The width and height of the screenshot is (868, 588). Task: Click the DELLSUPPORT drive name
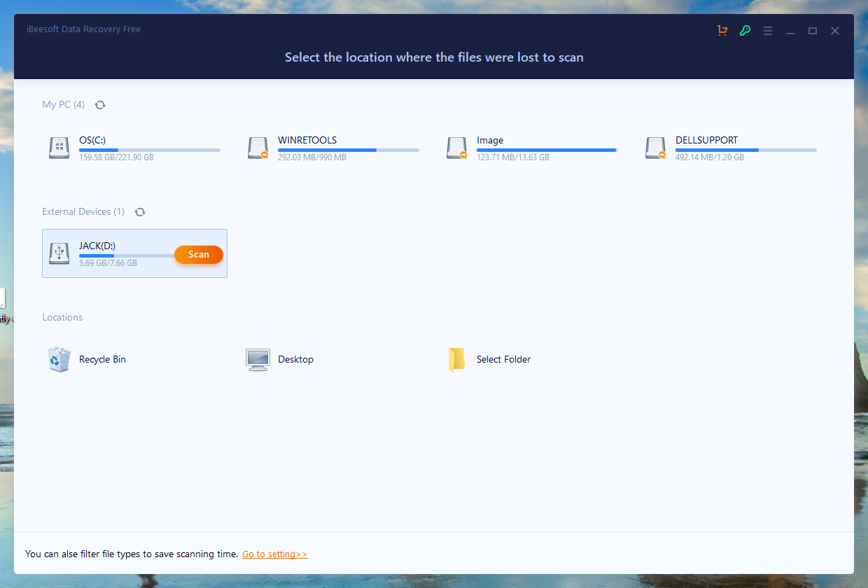point(706,140)
